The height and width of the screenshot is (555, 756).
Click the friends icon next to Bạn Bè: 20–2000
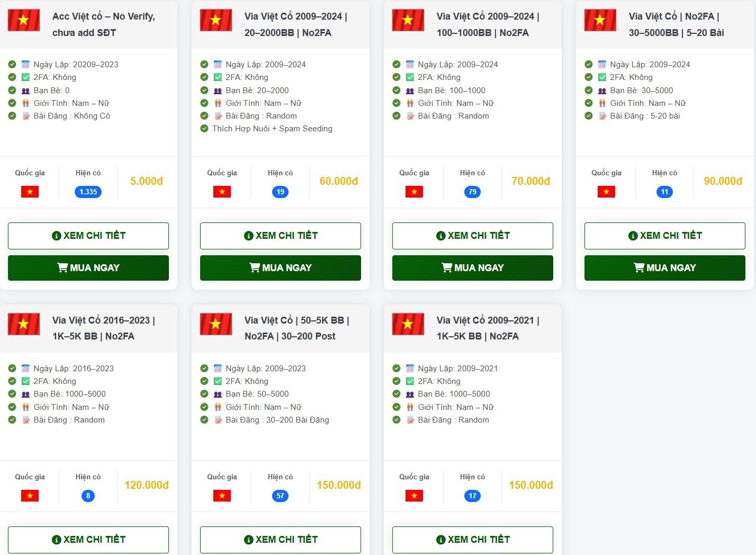pos(218,91)
